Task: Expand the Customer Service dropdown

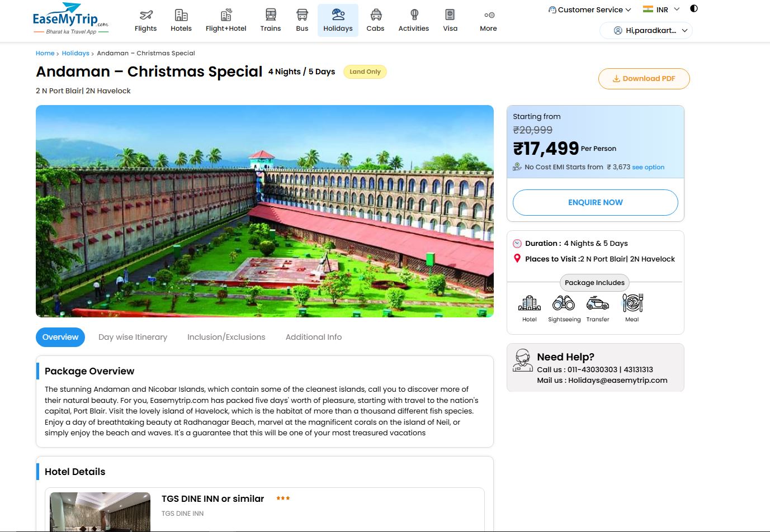Action: (x=589, y=9)
